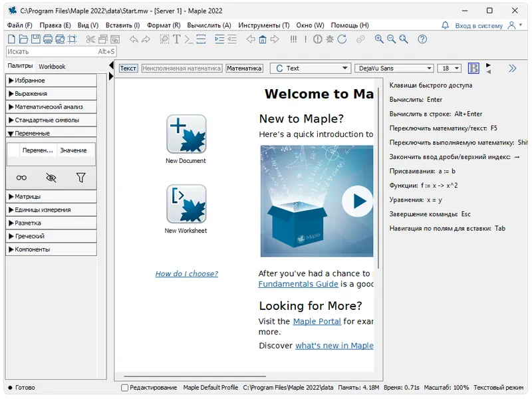Viewport: 532px width, 399px height.
Task: Open the font size 18 dropdown
Action: pos(450,68)
